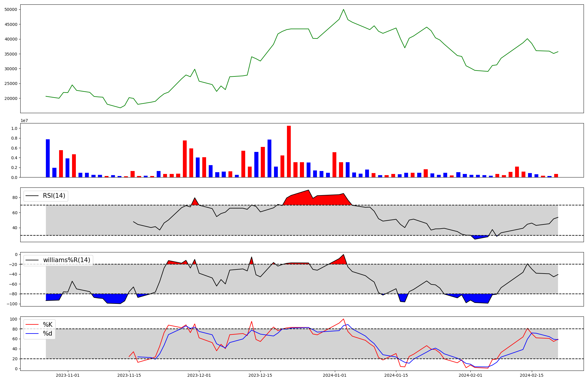Screen dimensions: 588x382
Task: Click the 0.2 volume axis tick label
Action: 14,168
